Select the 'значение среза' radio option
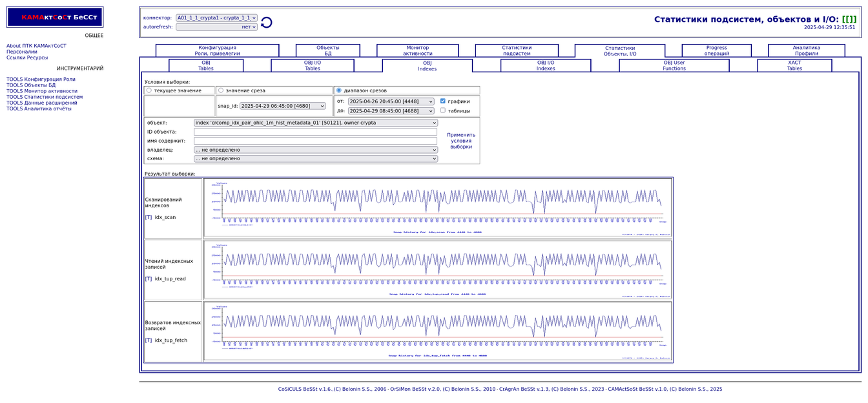This screenshot has width=868, height=403. click(x=221, y=90)
